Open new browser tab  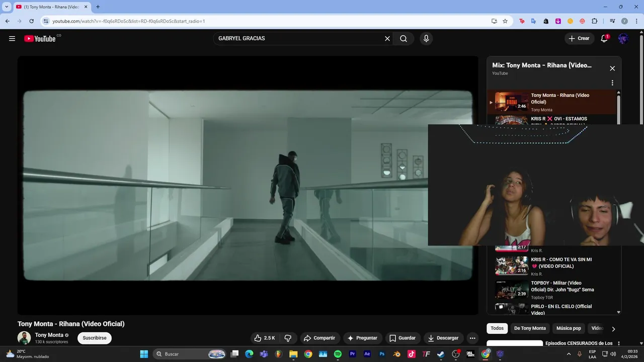pos(98,7)
